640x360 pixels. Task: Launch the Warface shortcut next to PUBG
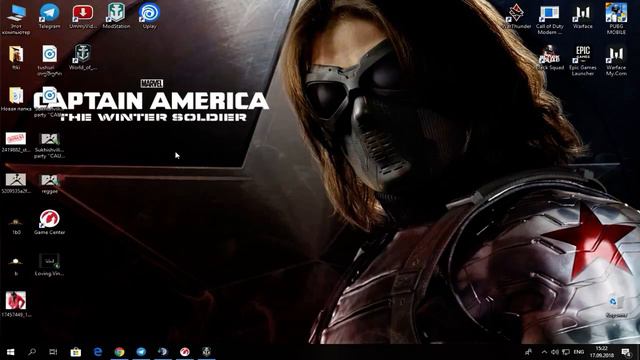[x=582, y=16]
